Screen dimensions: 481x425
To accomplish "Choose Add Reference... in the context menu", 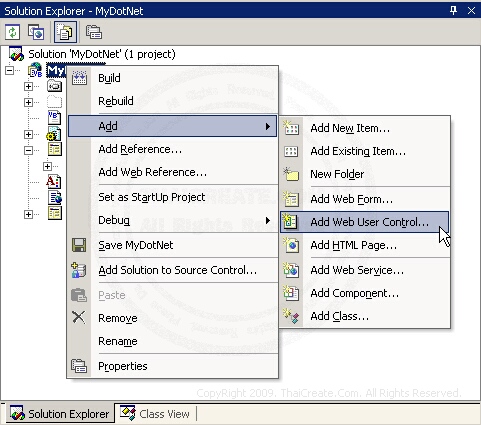I will [173, 149].
